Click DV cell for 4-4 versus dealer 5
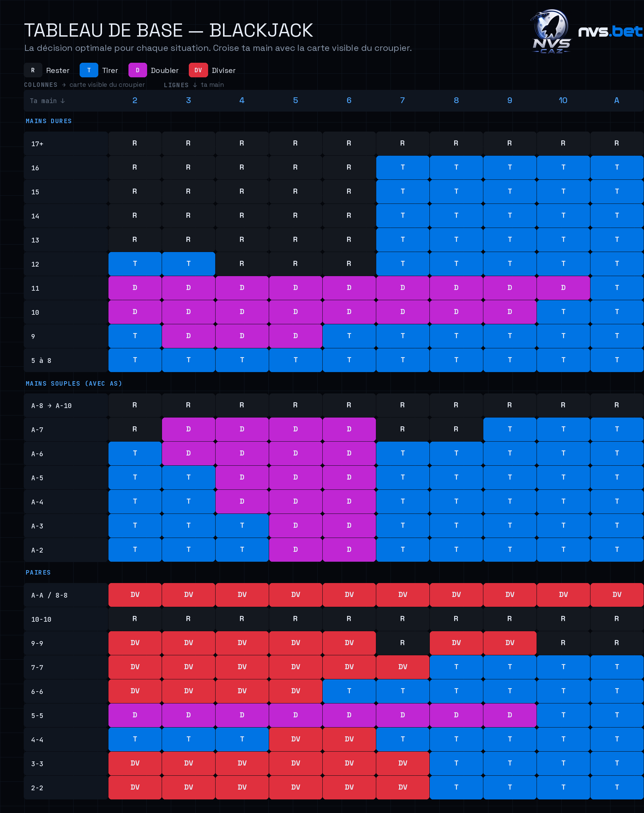Screen dimensions: 644x813 (296, 739)
